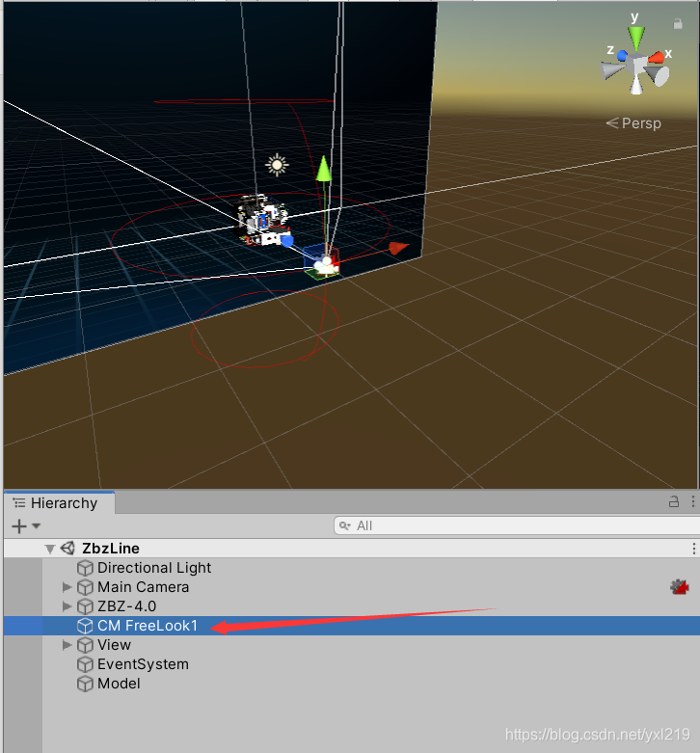Click the EventSystem cube icon
The height and width of the screenshot is (753, 700).
click(85, 664)
